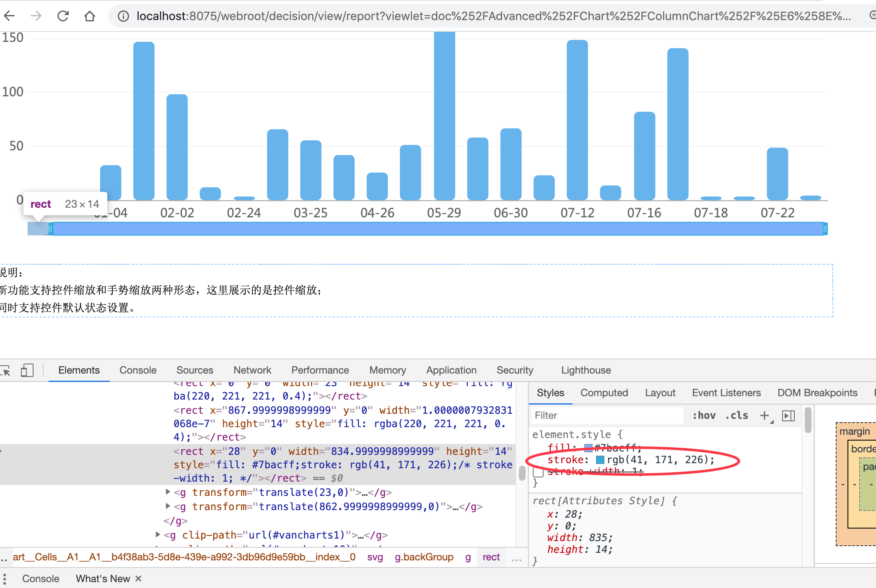Click the tallest bar at 05-29
The width and height of the screenshot is (876, 588).
(x=444, y=116)
